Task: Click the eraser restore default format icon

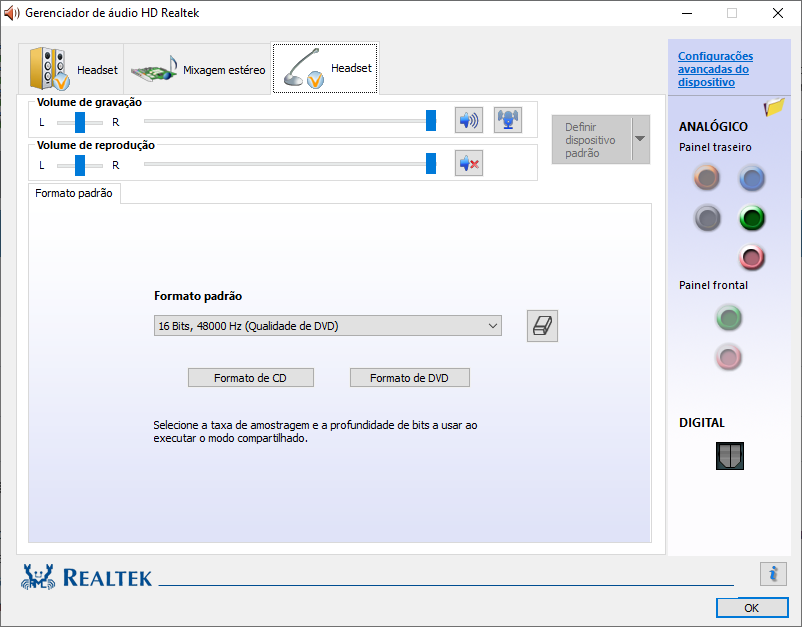Action: (x=542, y=326)
